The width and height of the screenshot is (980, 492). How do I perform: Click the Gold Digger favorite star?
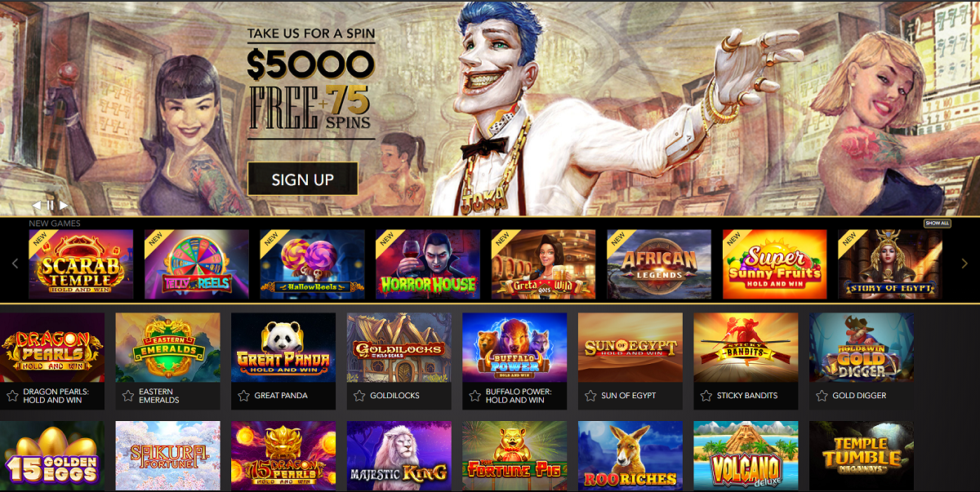tap(822, 396)
